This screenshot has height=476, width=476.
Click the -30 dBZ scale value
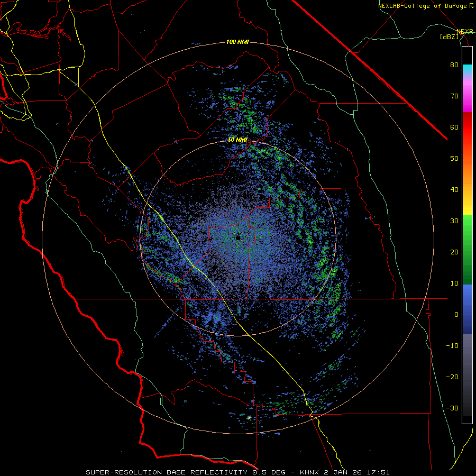coord(452,408)
